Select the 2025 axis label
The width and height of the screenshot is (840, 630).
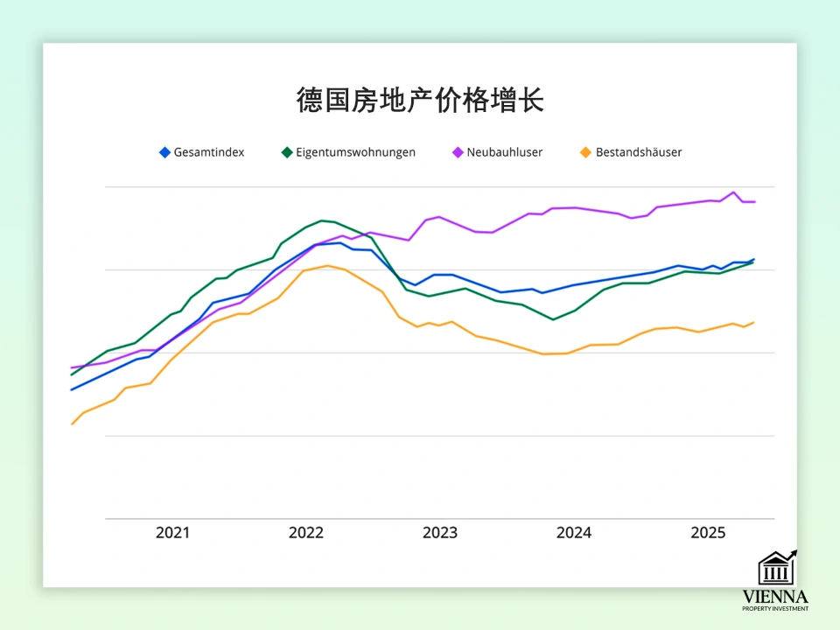click(x=708, y=532)
